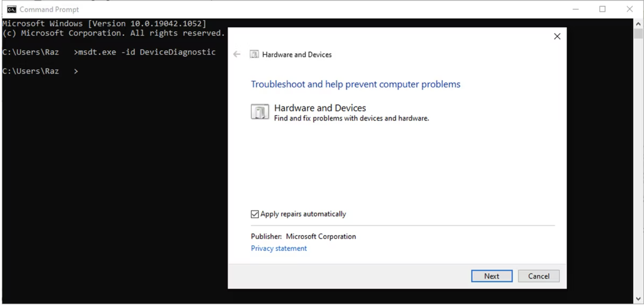Click the 'Hardware and Devices' item title text

tap(320, 108)
